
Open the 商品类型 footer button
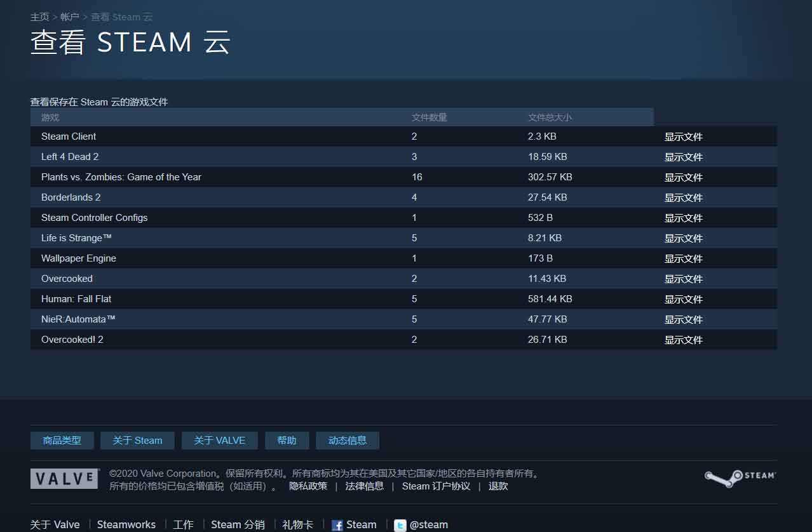pos(62,441)
